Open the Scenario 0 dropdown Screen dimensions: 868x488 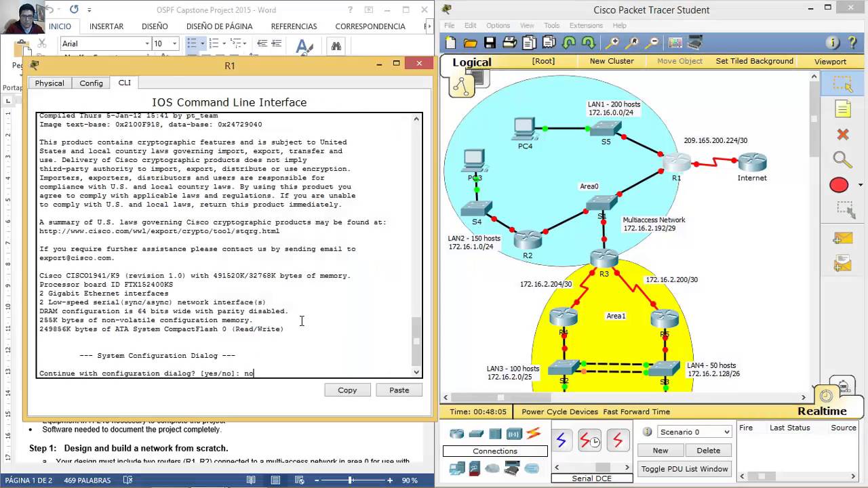coord(694,432)
